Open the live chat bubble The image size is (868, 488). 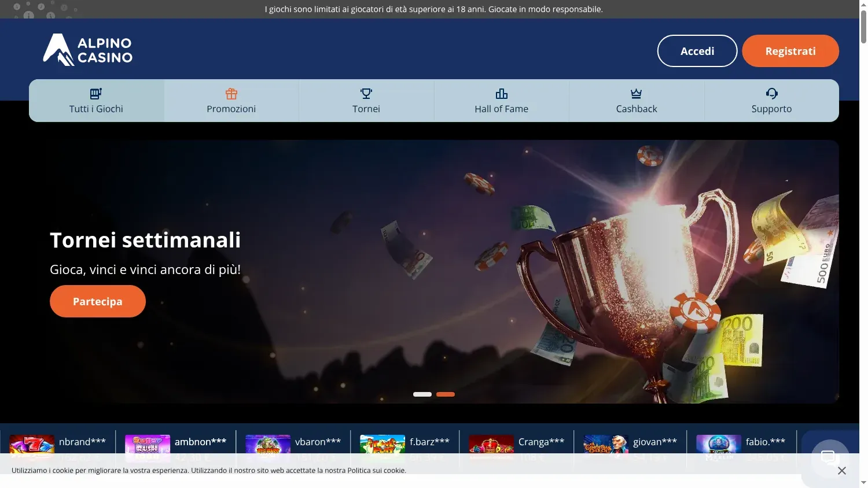pos(830,459)
